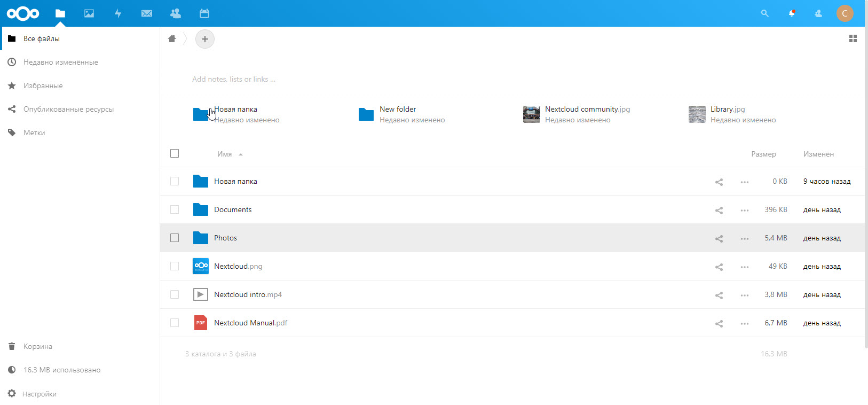Open more actions for Новая папка row
The height and width of the screenshot is (405, 868).
[x=745, y=182]
